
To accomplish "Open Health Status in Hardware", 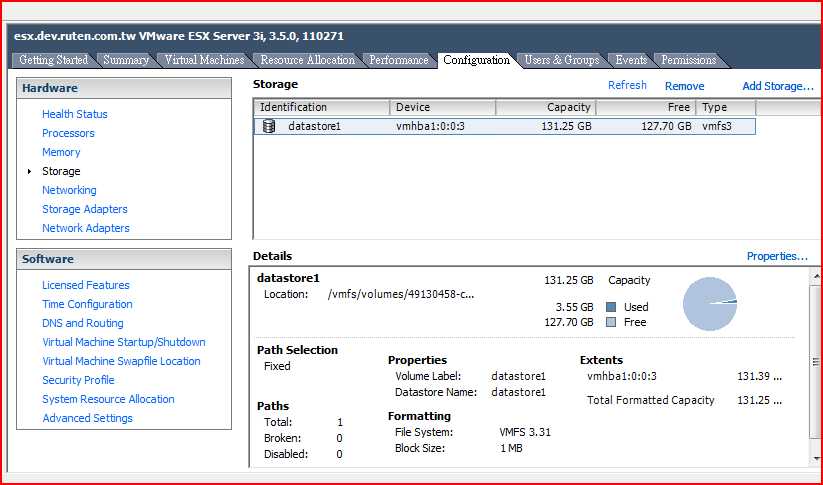I will (x=75, y=114).
